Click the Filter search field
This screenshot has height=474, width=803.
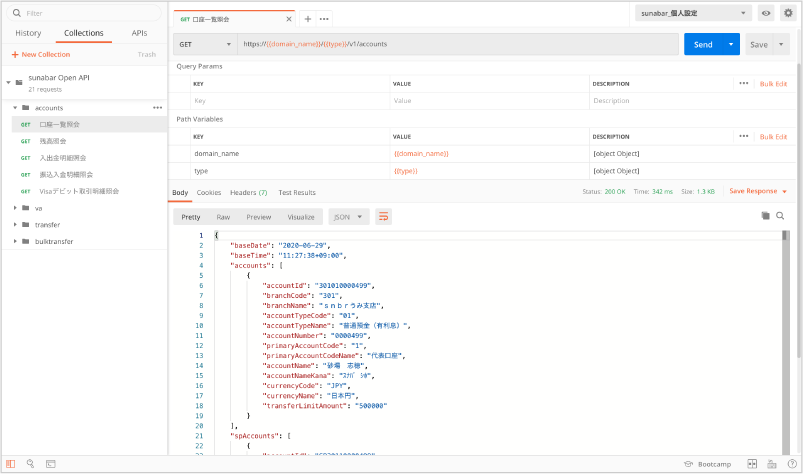(84, 13)
